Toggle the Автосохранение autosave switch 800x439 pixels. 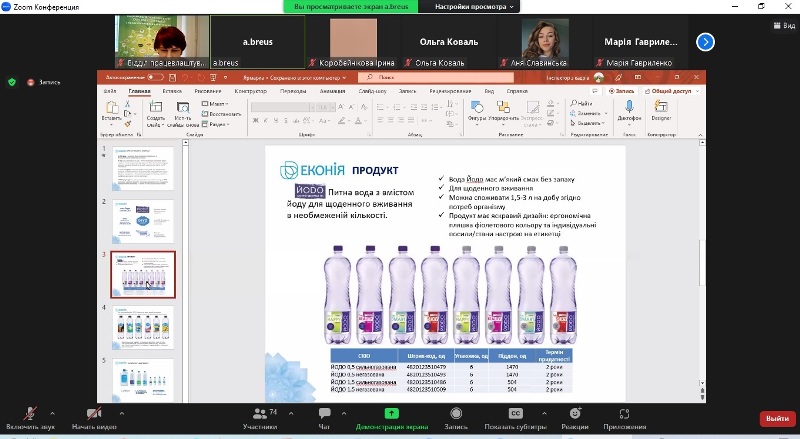pyautogui.click(x=156, y=78)
